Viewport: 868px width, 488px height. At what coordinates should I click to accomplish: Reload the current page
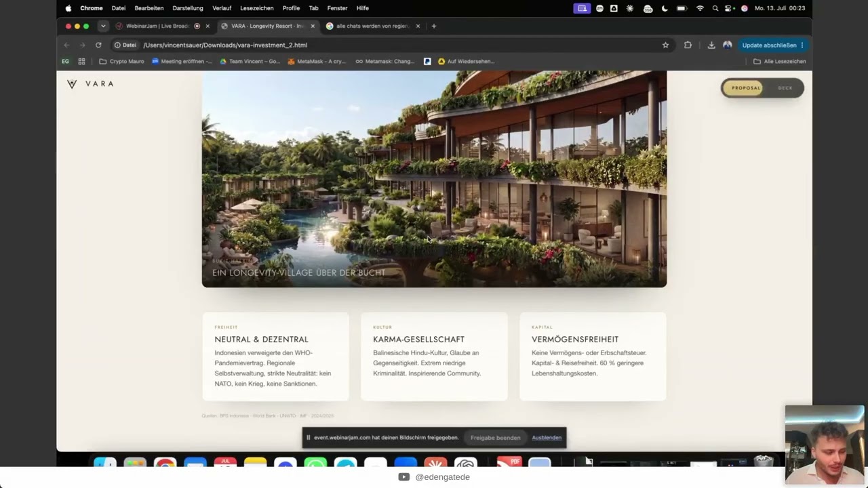click(x=98, y=45)
